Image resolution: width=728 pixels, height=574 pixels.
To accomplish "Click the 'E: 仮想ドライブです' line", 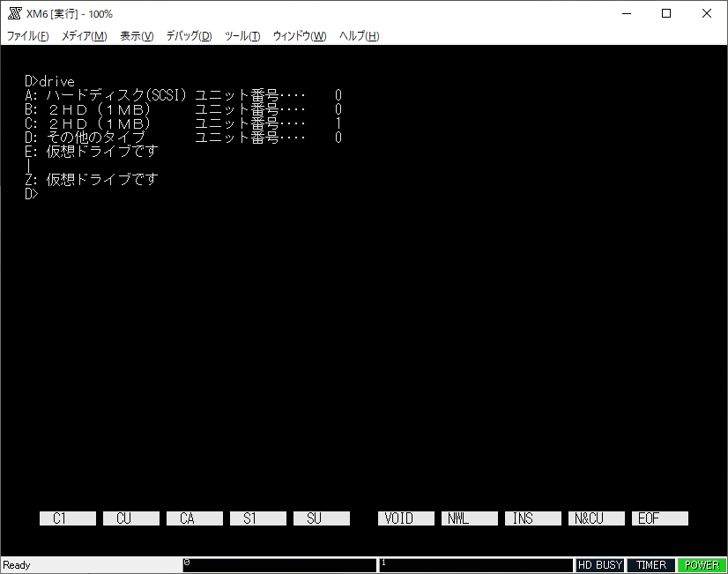I will pyautogui.click(x=92, y=152).
